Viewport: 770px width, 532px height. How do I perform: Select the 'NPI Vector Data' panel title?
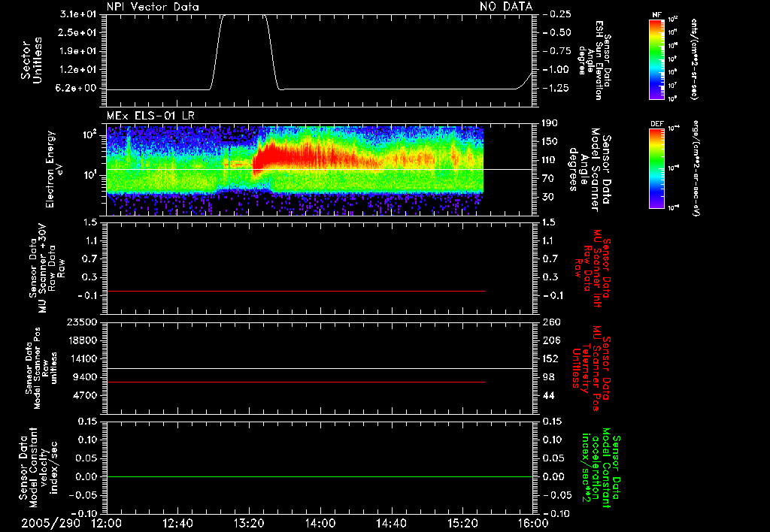pos(153,7)
